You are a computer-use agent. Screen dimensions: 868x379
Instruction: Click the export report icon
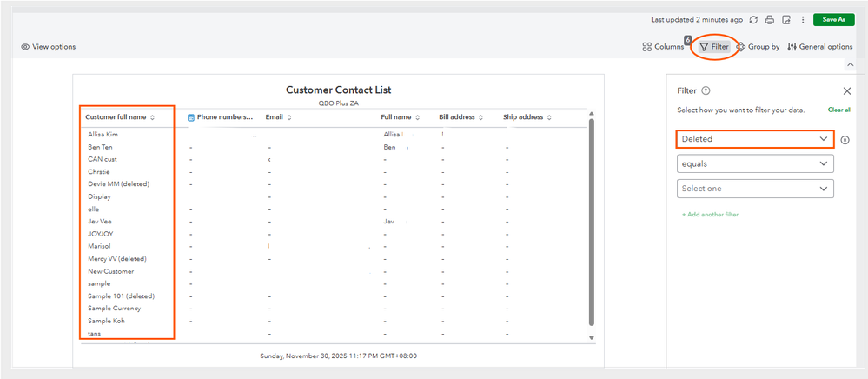click(x=785, y=20)
